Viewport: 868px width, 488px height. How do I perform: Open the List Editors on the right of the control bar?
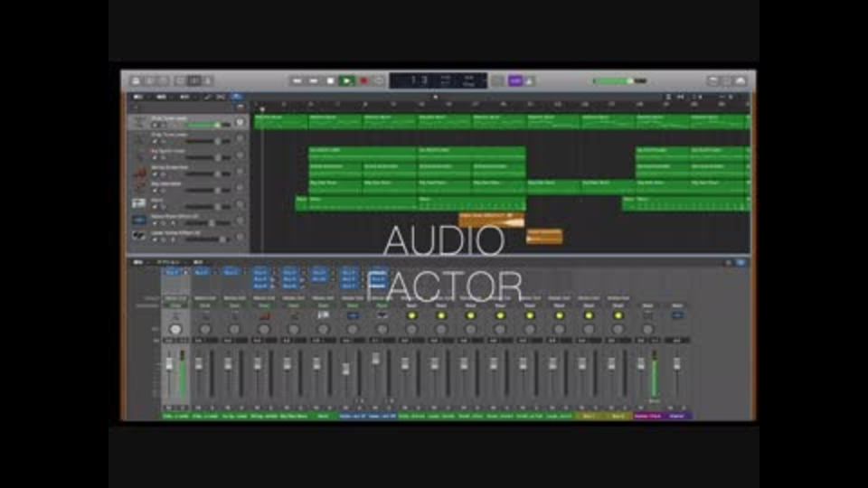point(713,80)
